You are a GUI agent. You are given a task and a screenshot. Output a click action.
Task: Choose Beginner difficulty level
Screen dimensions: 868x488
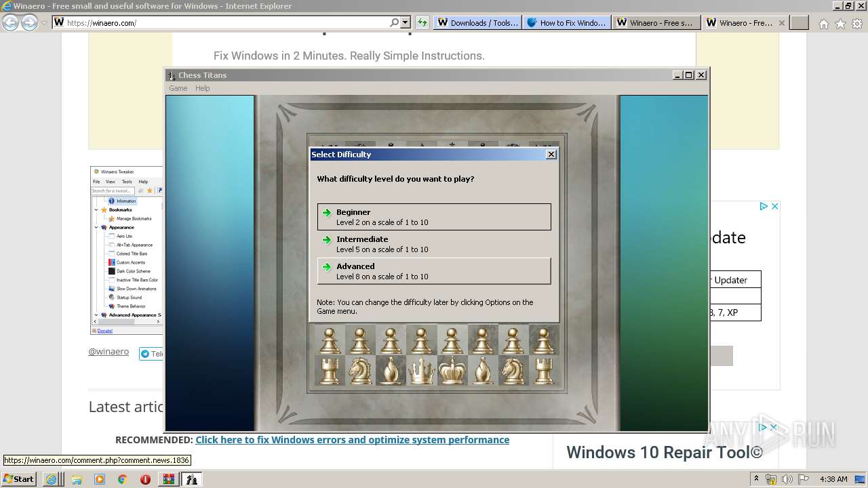coord(434,217)
